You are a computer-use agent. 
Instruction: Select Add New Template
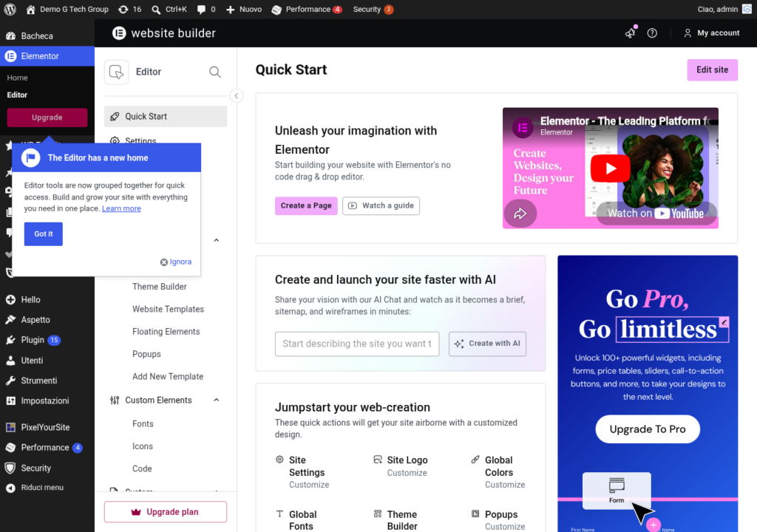coord(168,377)
